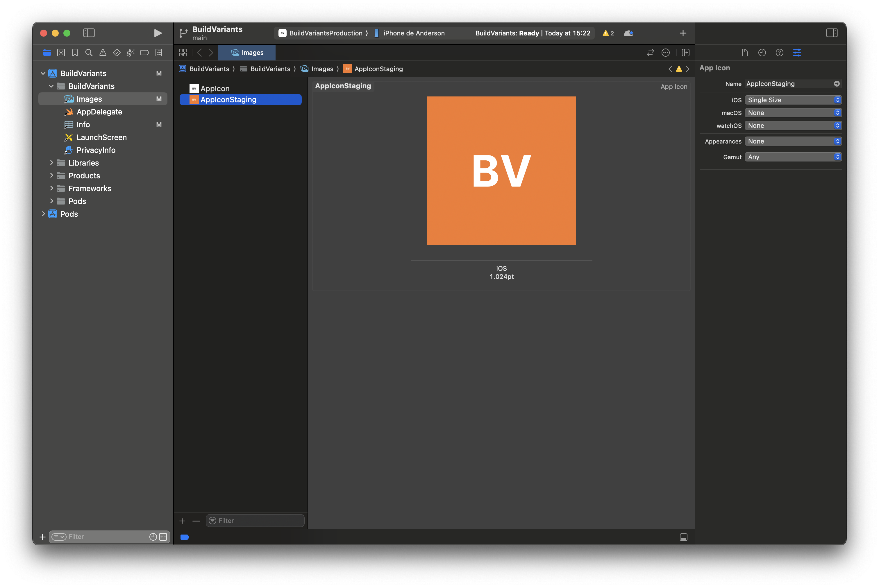Run the build with the play button
The height and width of the screenshot is (588, 879).
pos(158,33)
